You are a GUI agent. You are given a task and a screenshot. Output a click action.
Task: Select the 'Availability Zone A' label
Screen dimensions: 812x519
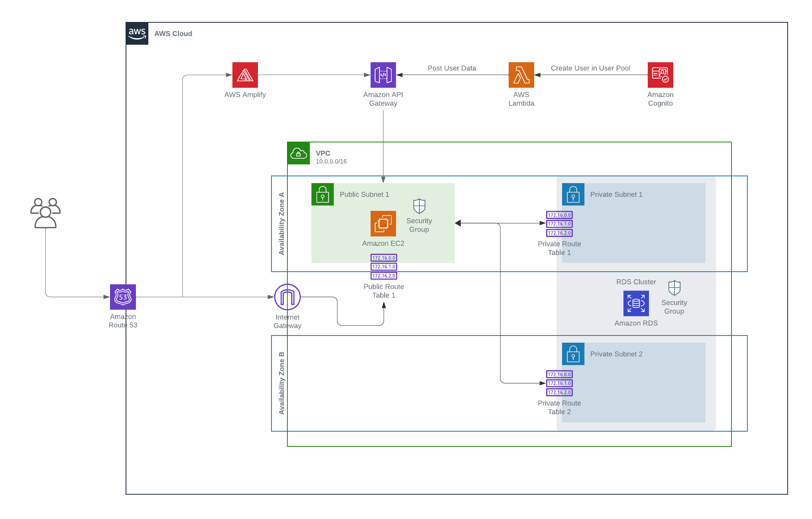point(281,223)
